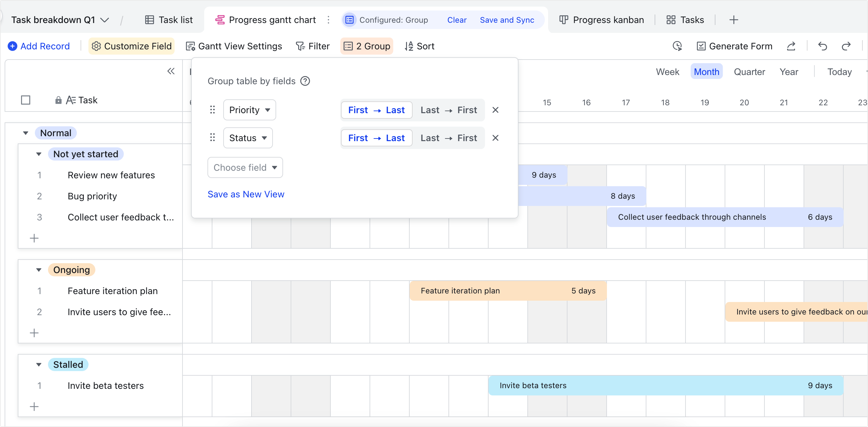
Task: Switch to the Progress kanban tab
Action: 601,20
